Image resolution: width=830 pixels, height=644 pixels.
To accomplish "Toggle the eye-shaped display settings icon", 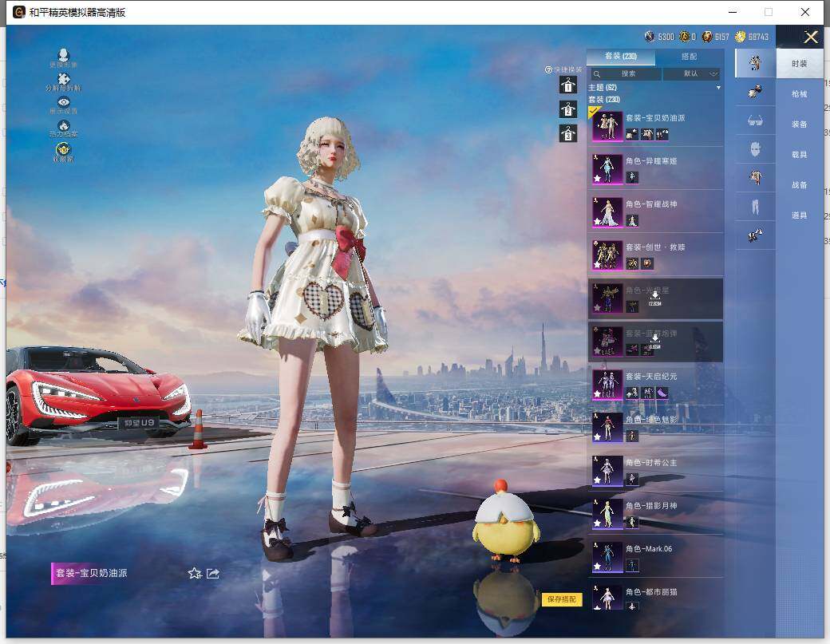I will click(x=64, y=103).
